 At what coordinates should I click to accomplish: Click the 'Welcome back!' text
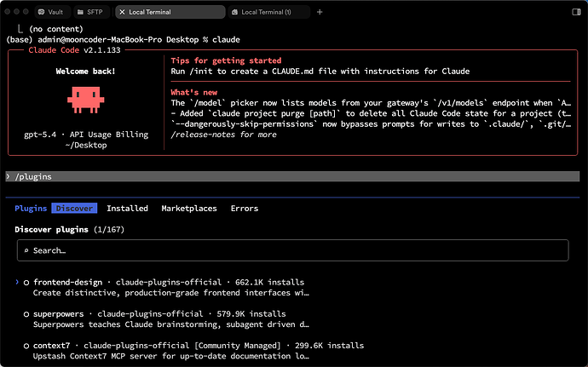point(85,72)
